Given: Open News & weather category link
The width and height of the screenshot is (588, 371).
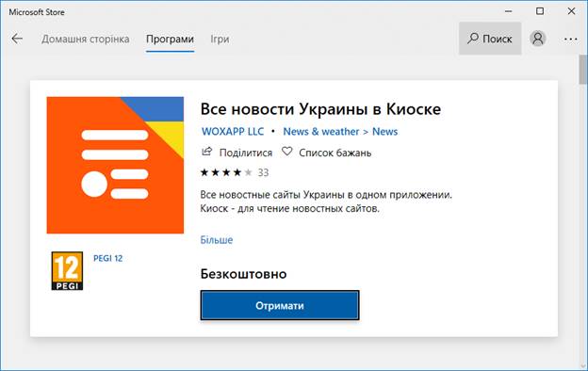Looking at the screenshot, I should (321, 132).
